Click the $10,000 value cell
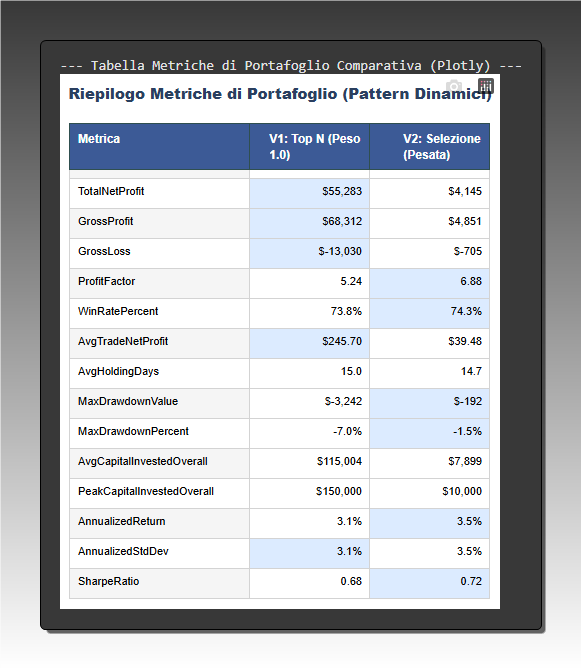The height and width of the screenshot is (669, 581). pyautogui.click(x=429, y=494)
